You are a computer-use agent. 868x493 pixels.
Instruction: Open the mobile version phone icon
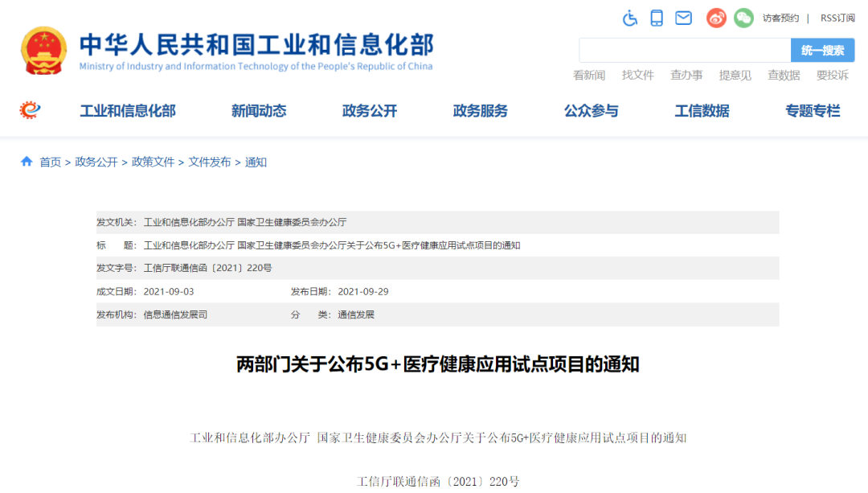pos(657,18)
